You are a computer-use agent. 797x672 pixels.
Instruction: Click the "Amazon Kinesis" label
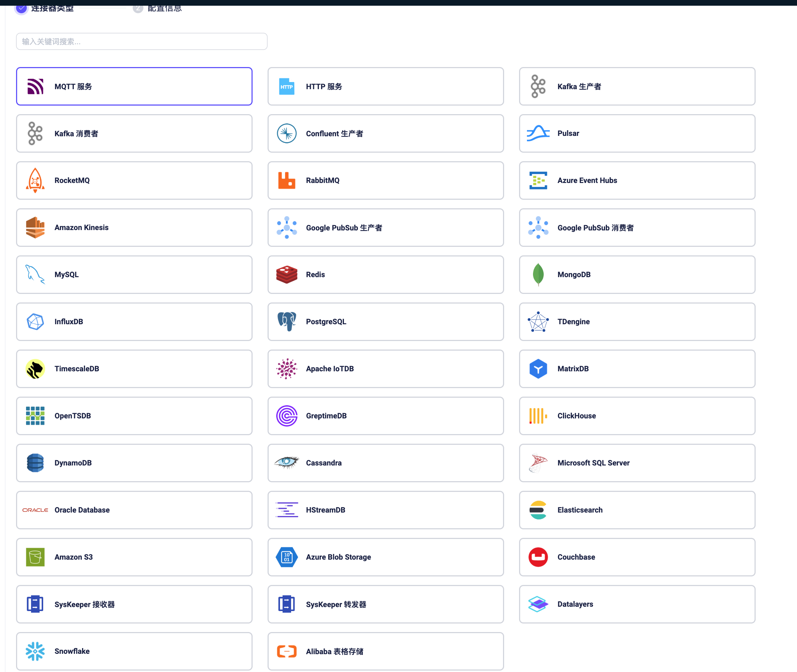click(x=82, y=228)
